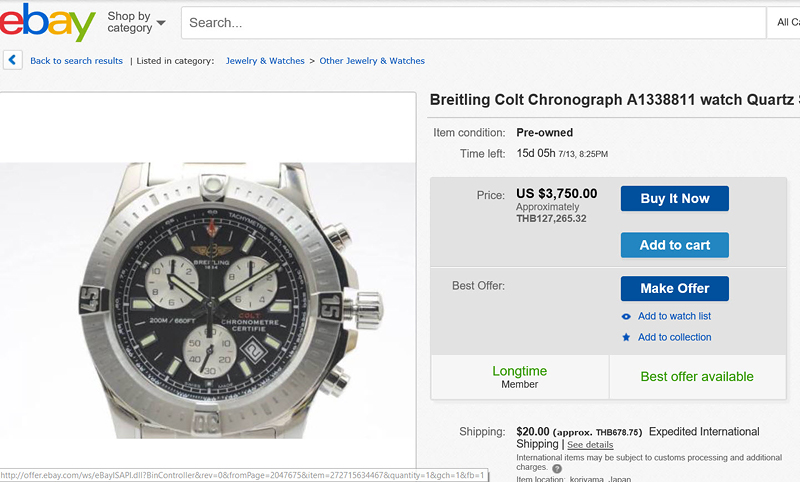Click the blue back arrow icon
800x482 pixels.
pos(12,60)
